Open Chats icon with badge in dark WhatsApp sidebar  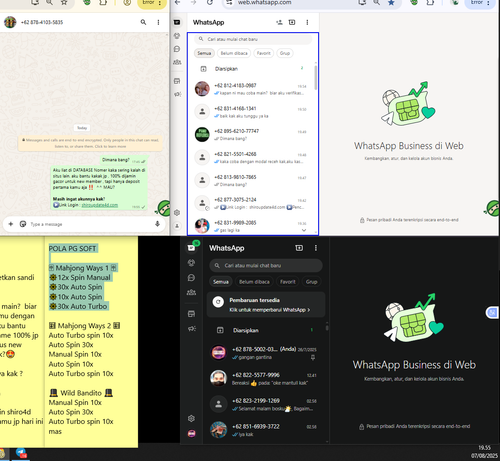click(x=192, y=248)
